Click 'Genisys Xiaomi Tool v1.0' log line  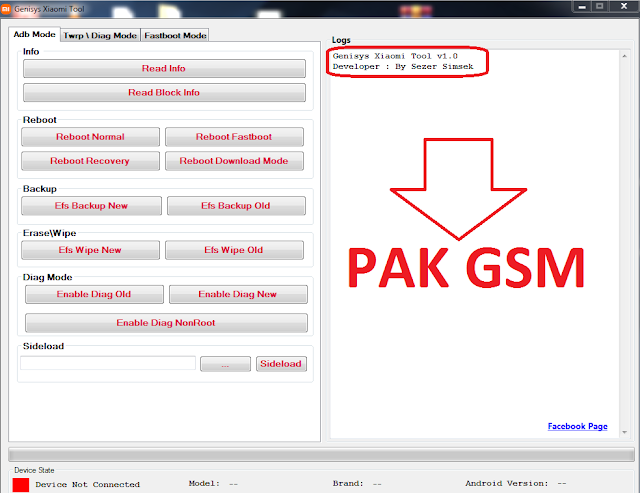(x=395, y=56)
